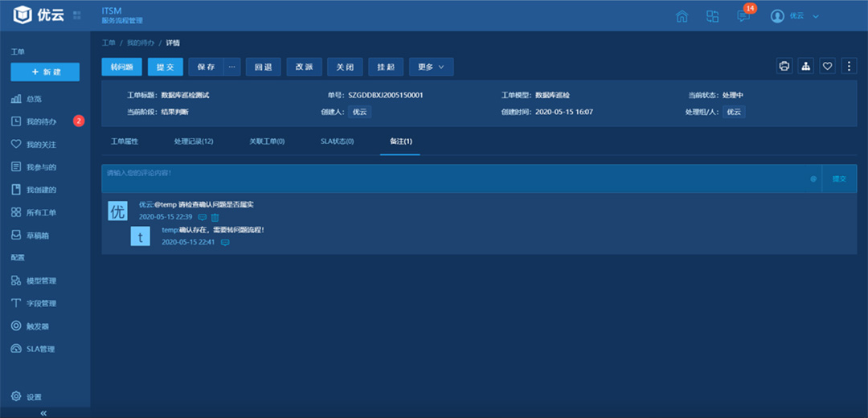The image size is (868, 418).
Task: Open the vertical three-dot options menu
Action: (x=848, y=66)
